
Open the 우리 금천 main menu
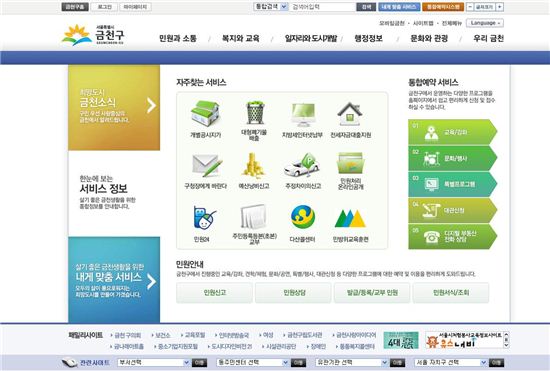[488, 38]
